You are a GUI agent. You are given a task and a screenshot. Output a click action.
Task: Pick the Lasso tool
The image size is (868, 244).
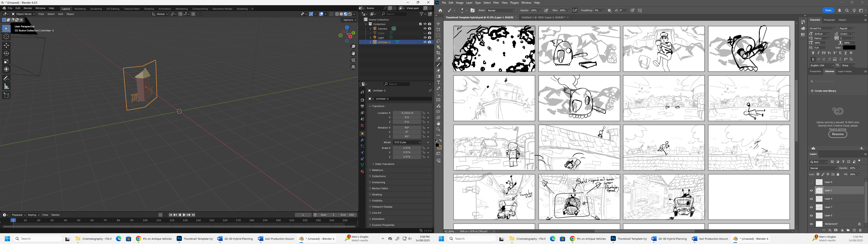(438, 41)
